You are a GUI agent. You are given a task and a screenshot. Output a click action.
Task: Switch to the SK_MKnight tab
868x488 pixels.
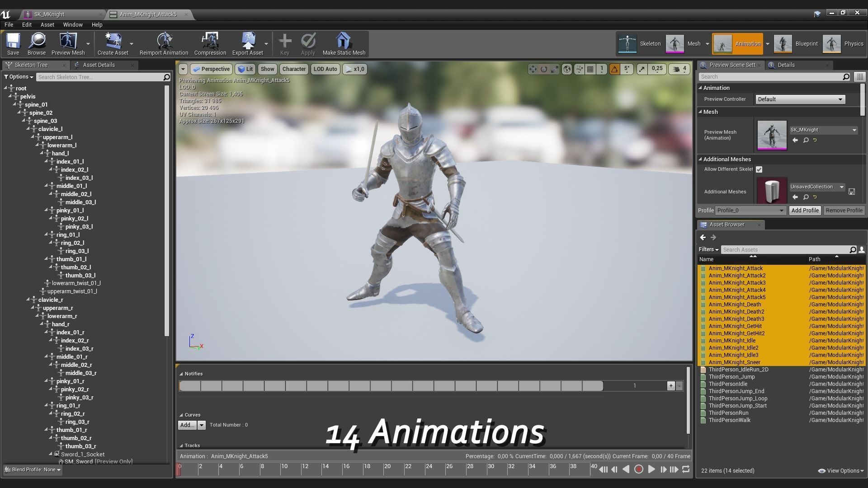(62, 14)
